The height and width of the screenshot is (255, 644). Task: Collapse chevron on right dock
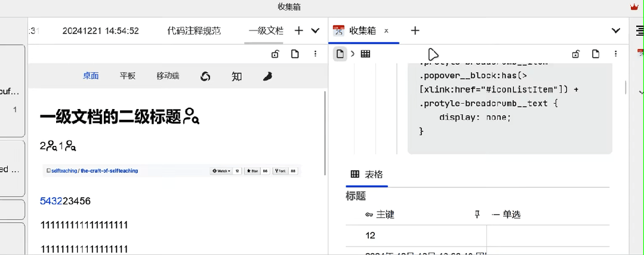pyautogui.click(x=640, y=92)
